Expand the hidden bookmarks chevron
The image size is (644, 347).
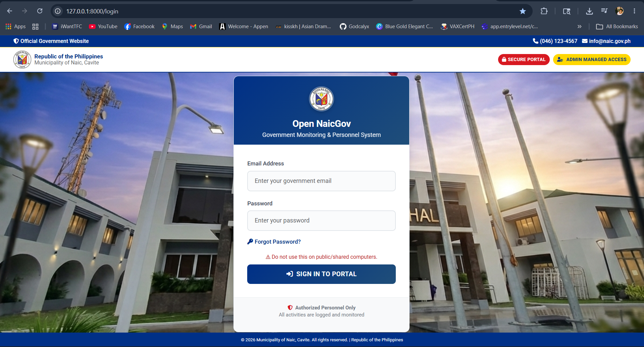point(579,27)
